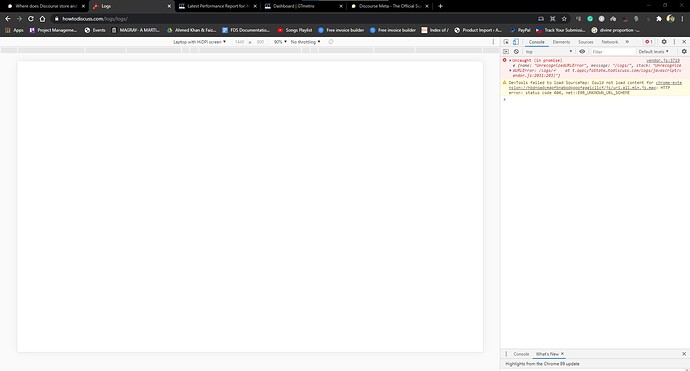Open the FDS Documentation bookmark

click(x=246, y=30)
